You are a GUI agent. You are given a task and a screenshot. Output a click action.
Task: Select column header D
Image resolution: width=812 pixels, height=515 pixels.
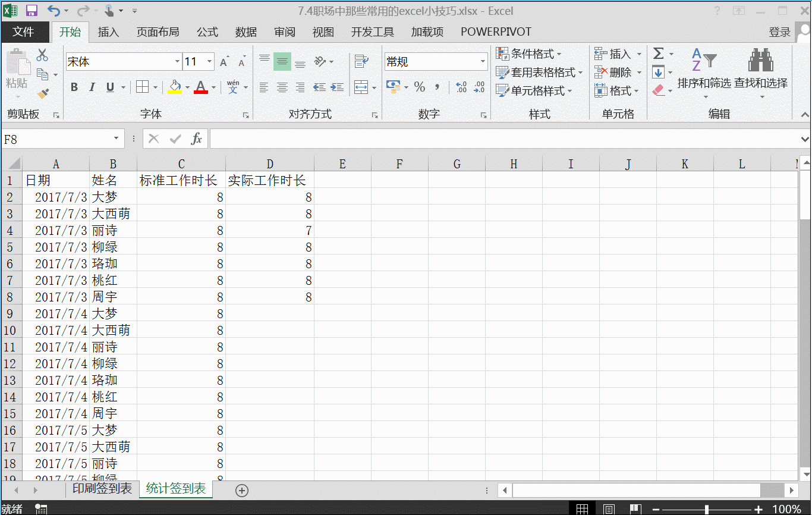tap(270, 164)
